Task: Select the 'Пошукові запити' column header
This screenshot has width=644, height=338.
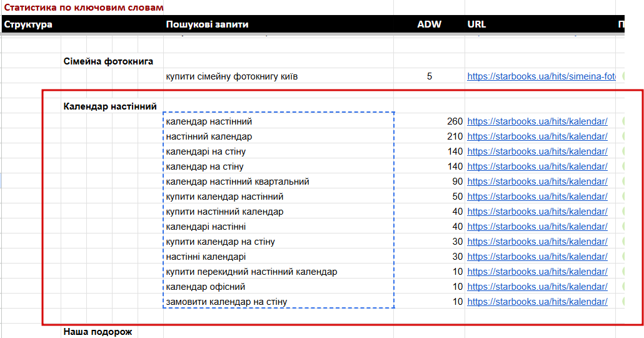Action: [207, 24]
